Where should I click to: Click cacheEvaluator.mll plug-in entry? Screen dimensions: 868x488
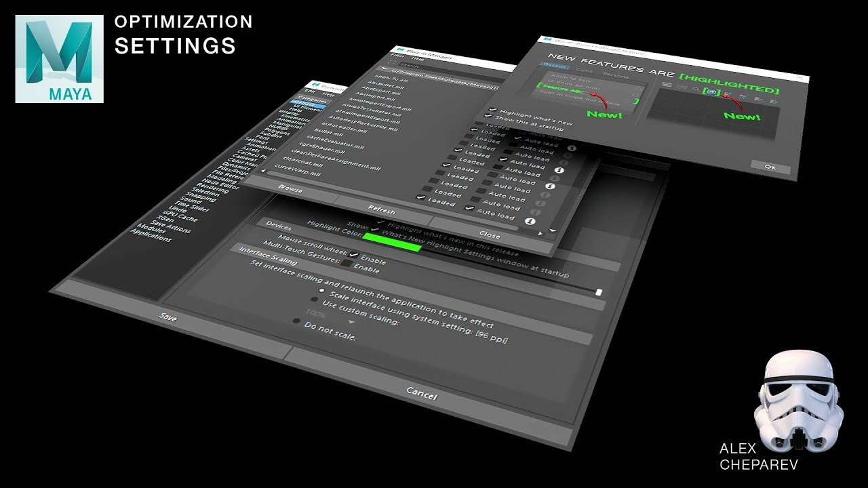coord(336,142)
